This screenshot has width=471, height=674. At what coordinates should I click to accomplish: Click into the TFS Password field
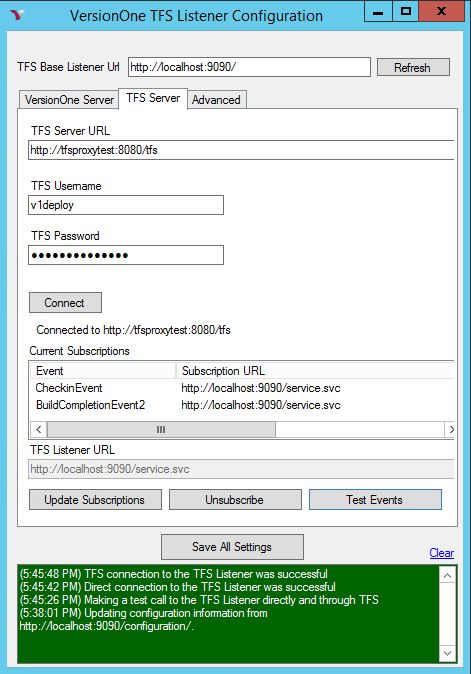(126, 255)
